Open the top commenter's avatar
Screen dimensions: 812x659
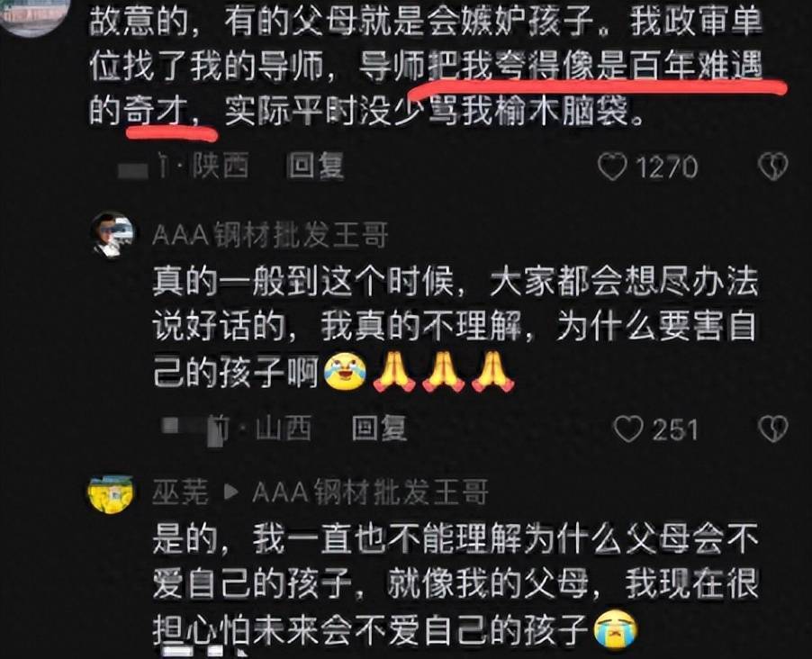pyautogui.click(x=34, y=14)
